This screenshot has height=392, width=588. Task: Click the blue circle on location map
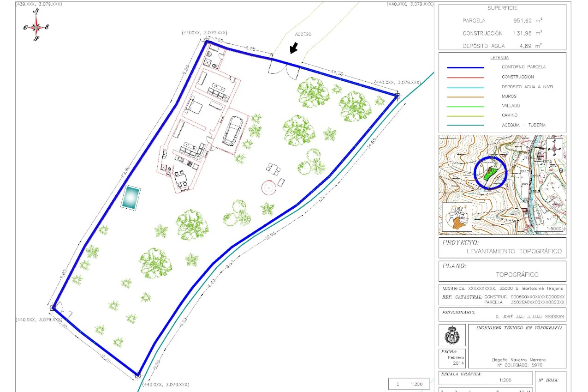tap(491, 173)
